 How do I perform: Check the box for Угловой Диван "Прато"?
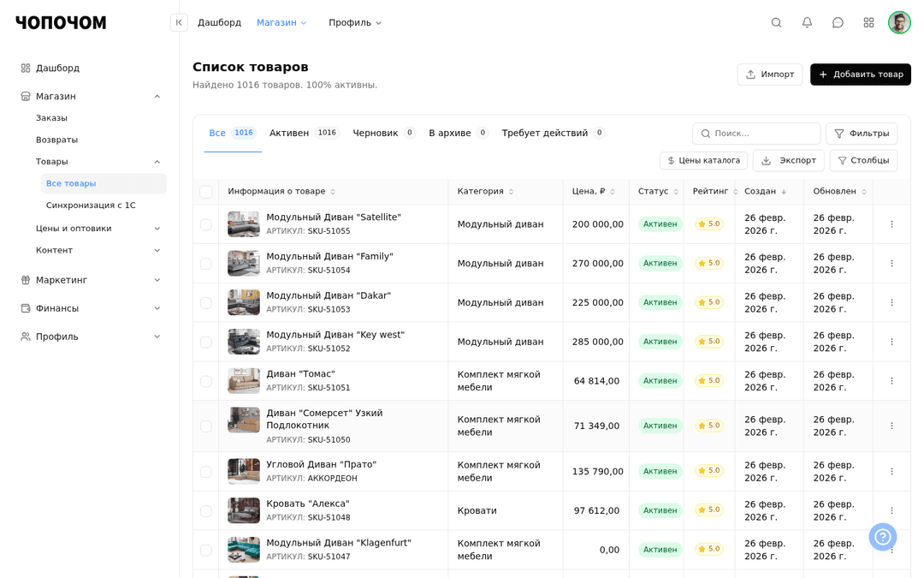(x=205, y=472)
